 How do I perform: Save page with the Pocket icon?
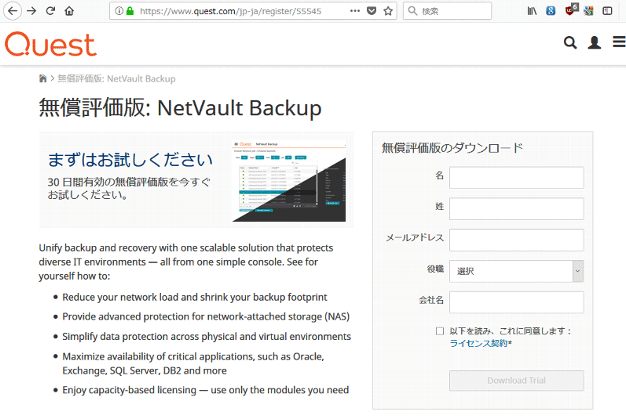pyautogui.click(x=371, y=11)
